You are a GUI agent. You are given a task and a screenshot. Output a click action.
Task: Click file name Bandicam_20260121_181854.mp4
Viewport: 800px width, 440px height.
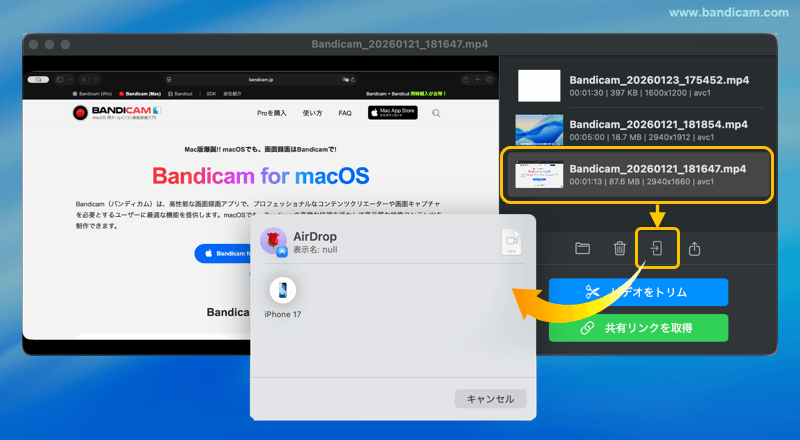658,125
